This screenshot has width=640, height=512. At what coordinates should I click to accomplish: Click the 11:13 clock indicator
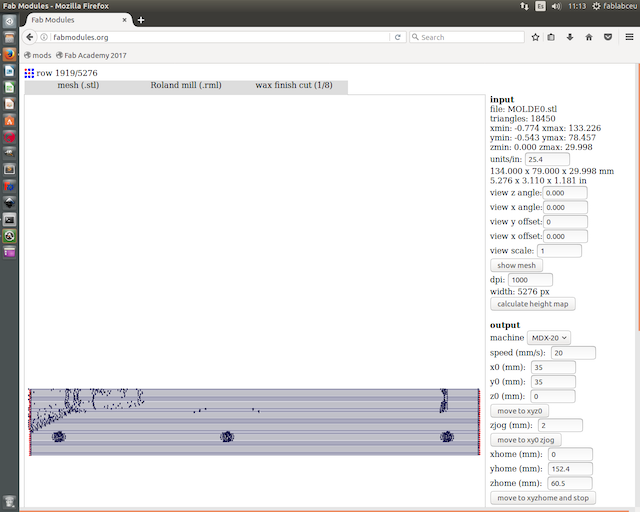pos(577,6)
